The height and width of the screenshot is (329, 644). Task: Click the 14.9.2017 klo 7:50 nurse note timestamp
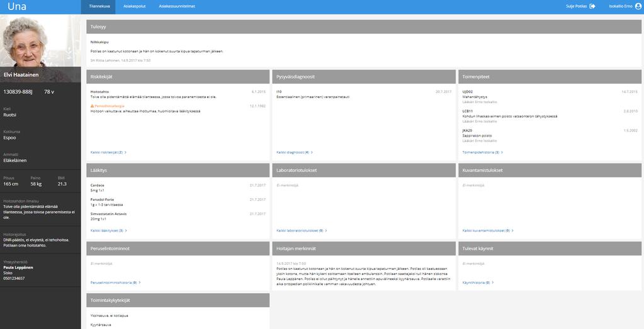[x=291, y=264]
